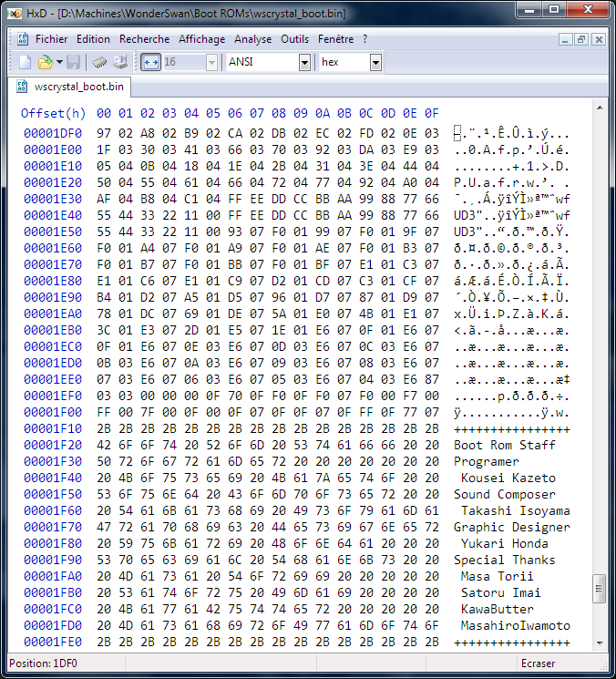Image resolution: width=616 pixels, height=679 pixels.
Task: Open the Recherche menu
Action: [x=144, y=39]
